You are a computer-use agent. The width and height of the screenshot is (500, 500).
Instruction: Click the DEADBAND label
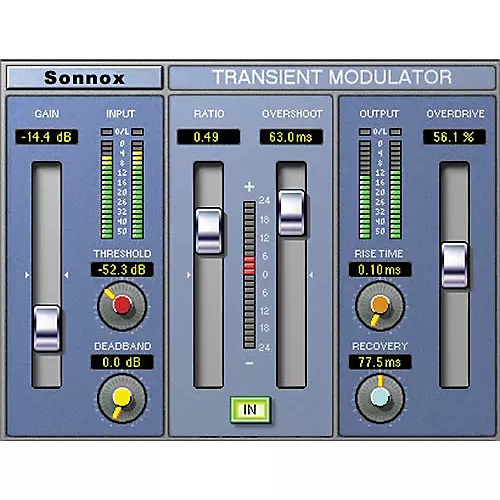[x=123, y=346]
